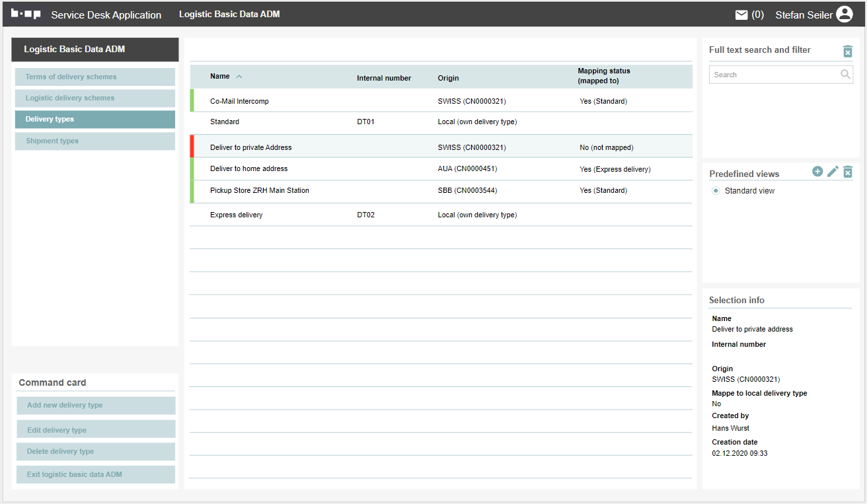Image resolution: width=867 pixels, height=504 pixels.
Task: Open Terms of delivery schemes
Action: 95,77
